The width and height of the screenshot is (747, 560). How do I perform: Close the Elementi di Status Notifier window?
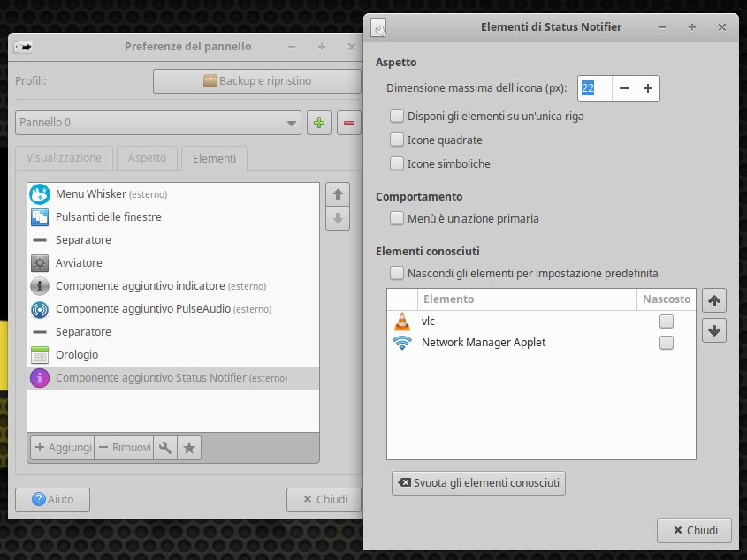[x=722, y=27]
